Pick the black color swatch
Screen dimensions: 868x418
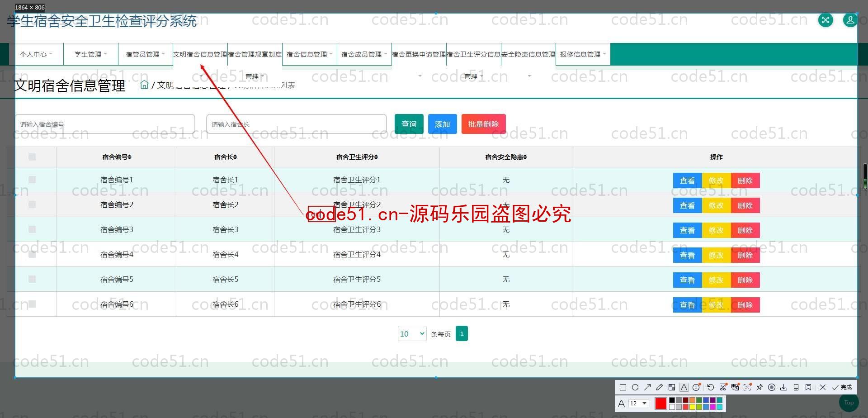click(x=672, y=400)
